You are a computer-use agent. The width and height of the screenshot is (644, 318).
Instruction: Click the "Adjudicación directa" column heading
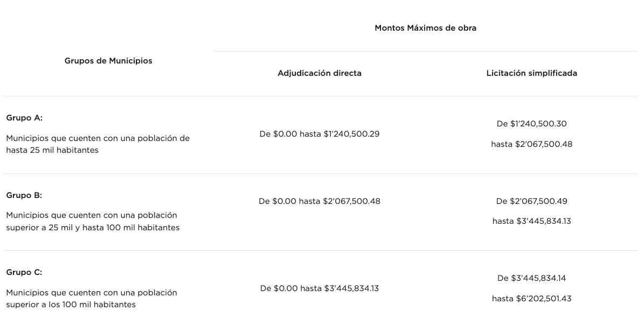pyautogui.click(x=319, y=73)
